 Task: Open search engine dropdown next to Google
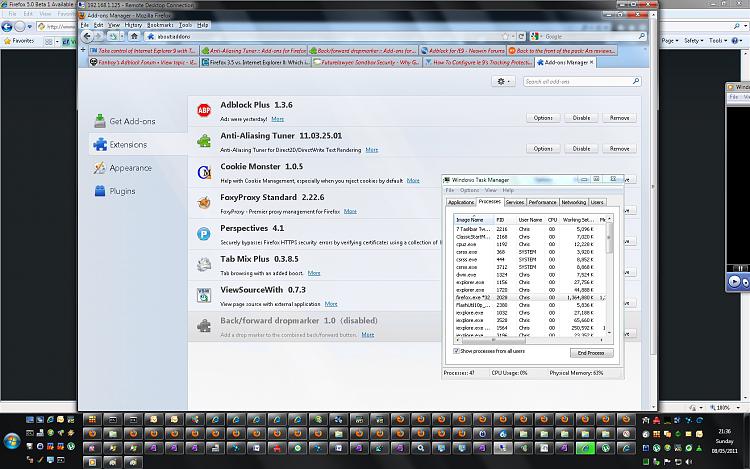click(537, 36)
